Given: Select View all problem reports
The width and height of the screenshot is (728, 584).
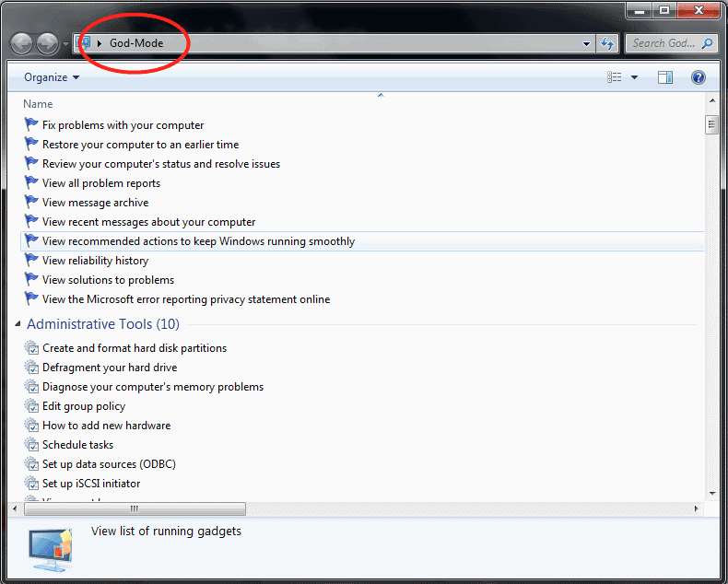Looking at the screenshot, I should click(x=101, y=183).
